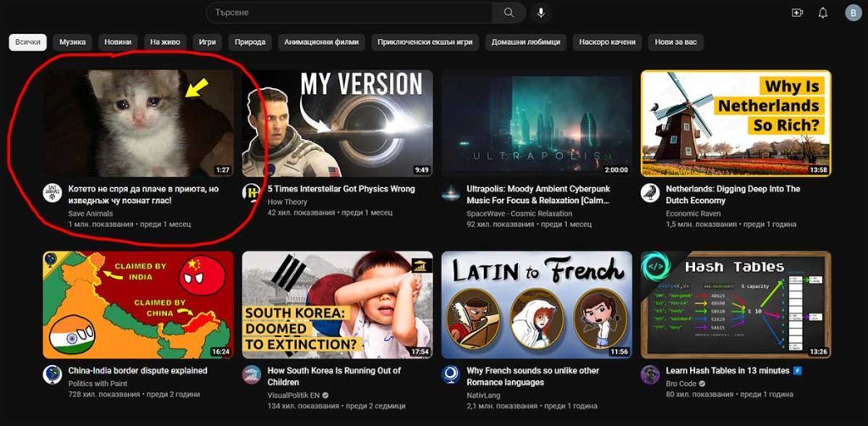Switch to the На живо chip
The width and height of the screenshot is (868, 426).
[164, 42]
